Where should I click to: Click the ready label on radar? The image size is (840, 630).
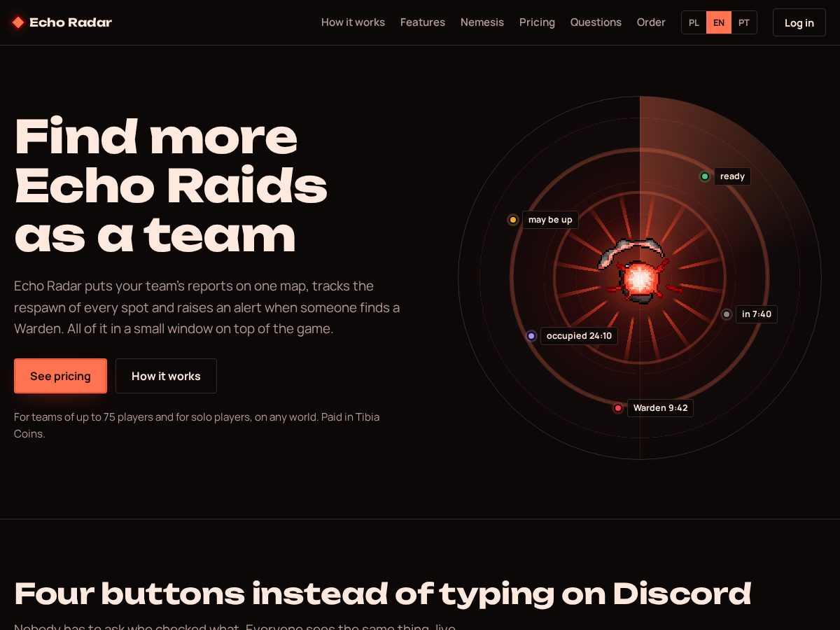pyautogui.click(x=732, y=176)
